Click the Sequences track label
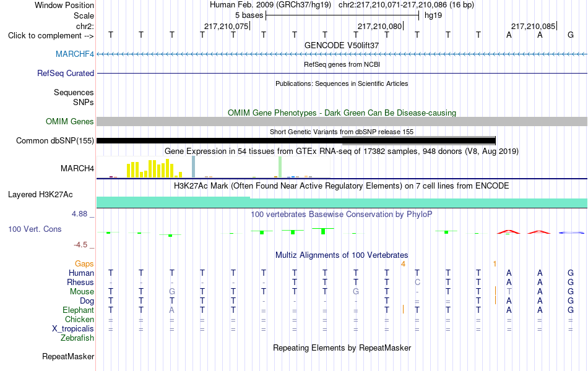588x371 pixels. [x=74, y=92]
